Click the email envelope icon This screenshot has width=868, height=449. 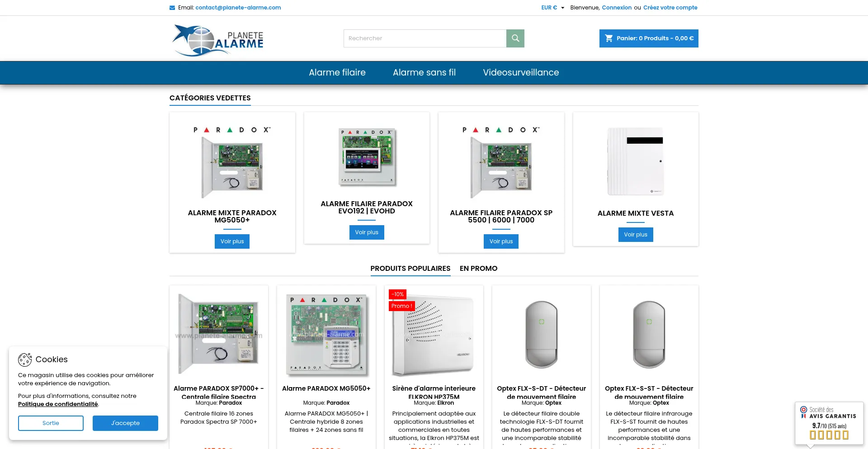click(172, 8)
